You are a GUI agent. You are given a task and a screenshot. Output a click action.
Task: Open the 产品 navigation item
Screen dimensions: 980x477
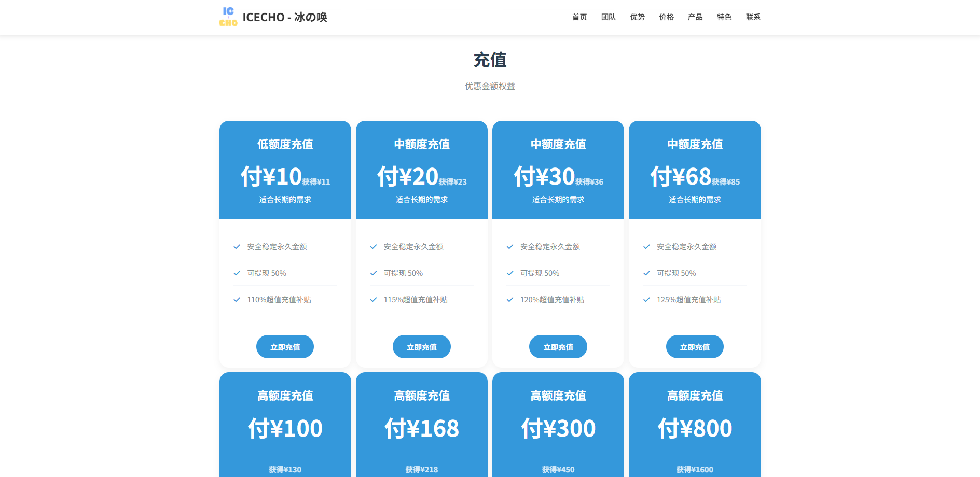pos(695,17)
